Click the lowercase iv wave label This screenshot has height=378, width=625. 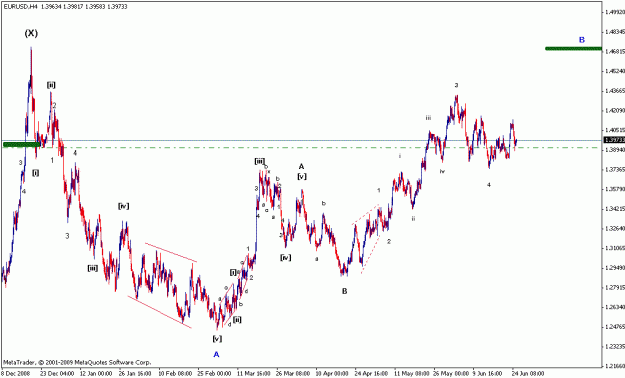click(x=442, y=171)
